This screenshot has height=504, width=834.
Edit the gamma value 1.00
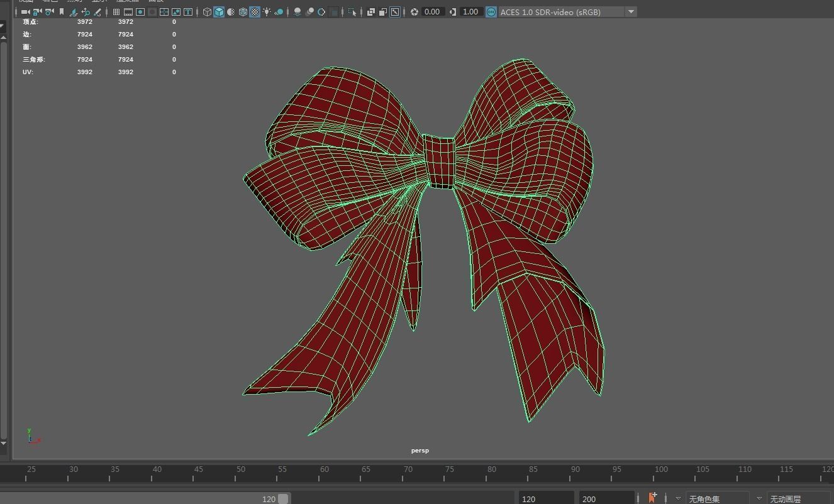470,12
